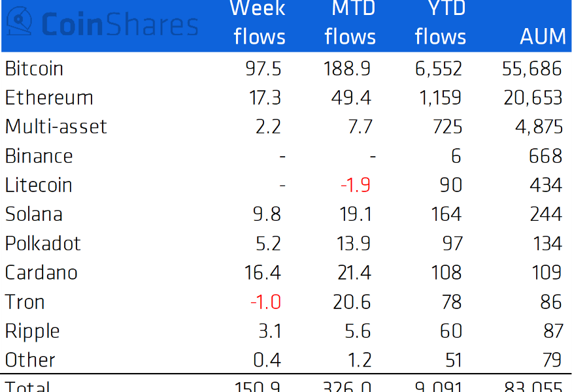This screenshot has height=392, width=572.
Task: Click the red Tron weekly flow -1.0
Action: tap(265, 302)
